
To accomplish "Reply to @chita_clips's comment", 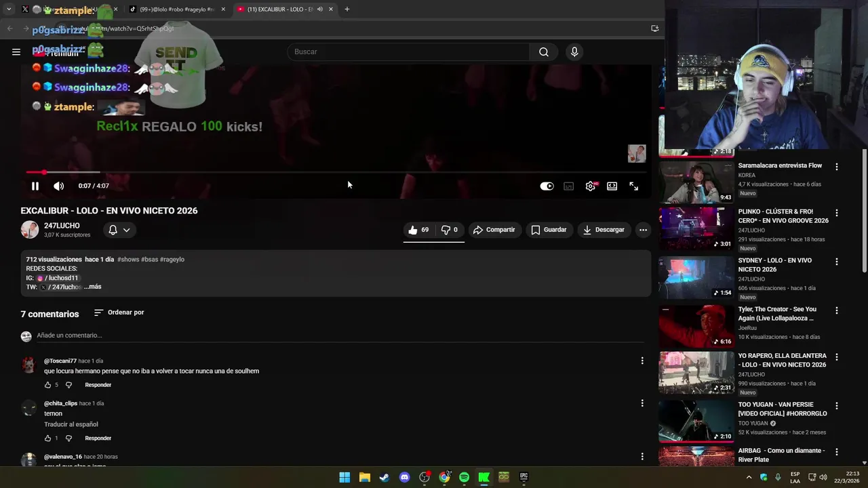I will coord(98,439).
